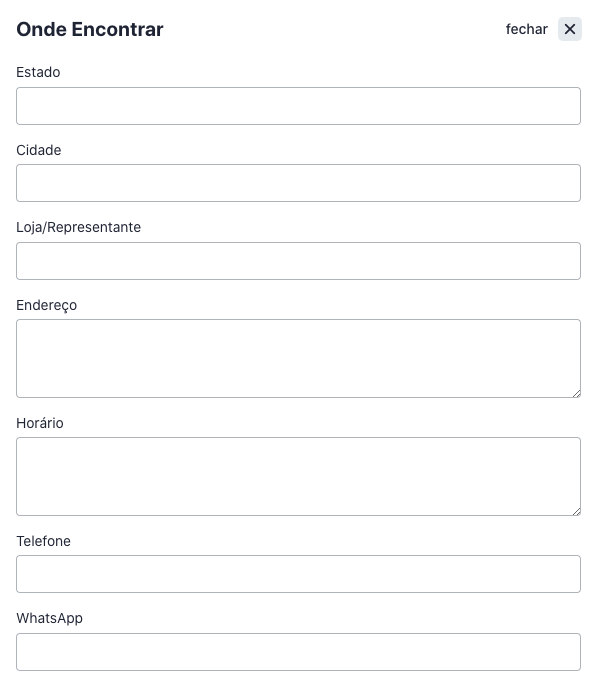Click the 'fechar' text link
This screenshot has width=606, height=692.
[x=526, y=29]
